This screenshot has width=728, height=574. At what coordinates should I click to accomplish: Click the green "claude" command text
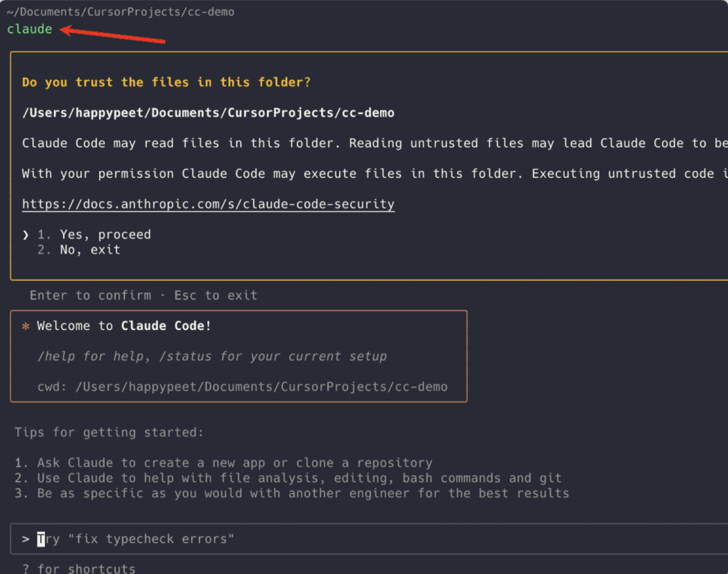(x=29, y=29)
